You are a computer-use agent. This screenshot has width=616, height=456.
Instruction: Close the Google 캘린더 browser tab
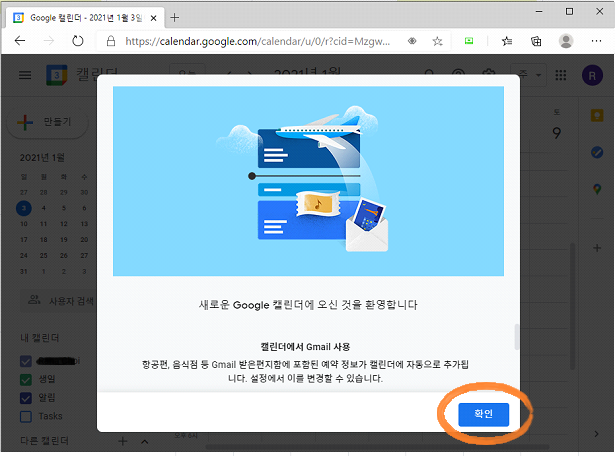(x=154, y=18)
